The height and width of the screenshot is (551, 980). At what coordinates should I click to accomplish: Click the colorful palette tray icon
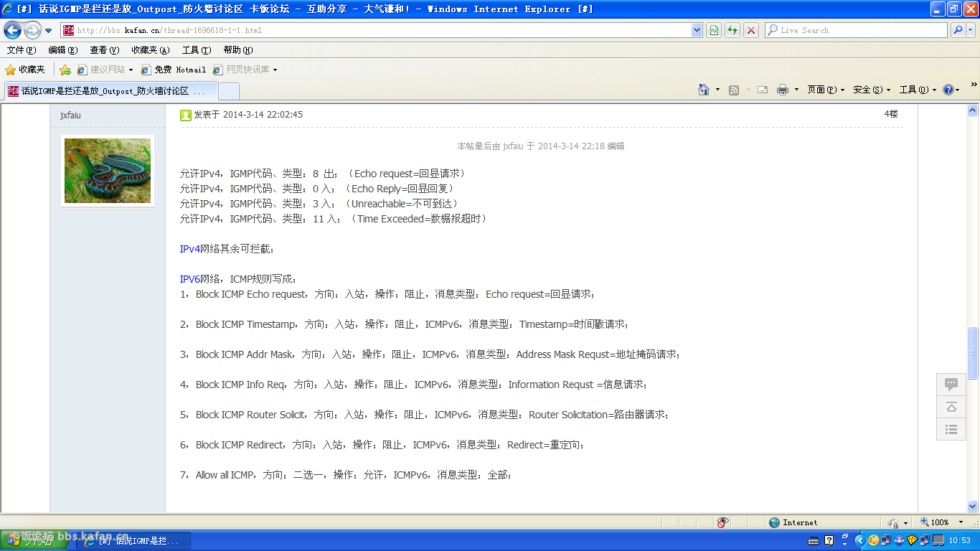pyautogui.click(x=872, y=540)
